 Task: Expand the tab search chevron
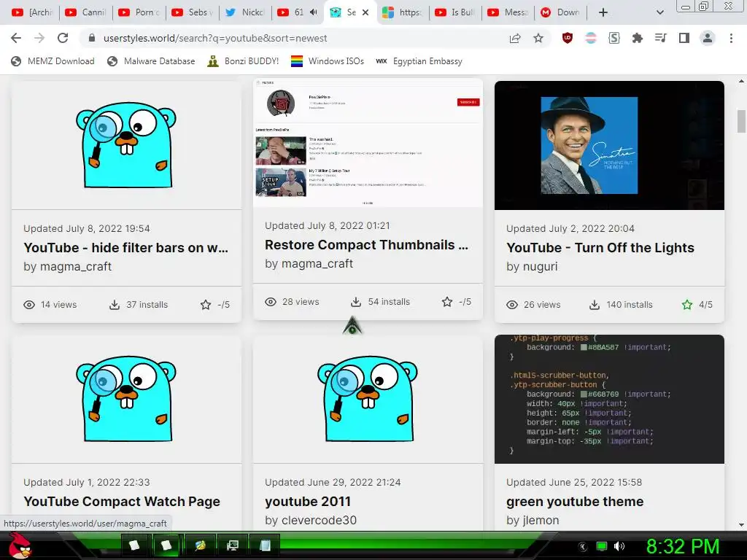pos(659,12)
